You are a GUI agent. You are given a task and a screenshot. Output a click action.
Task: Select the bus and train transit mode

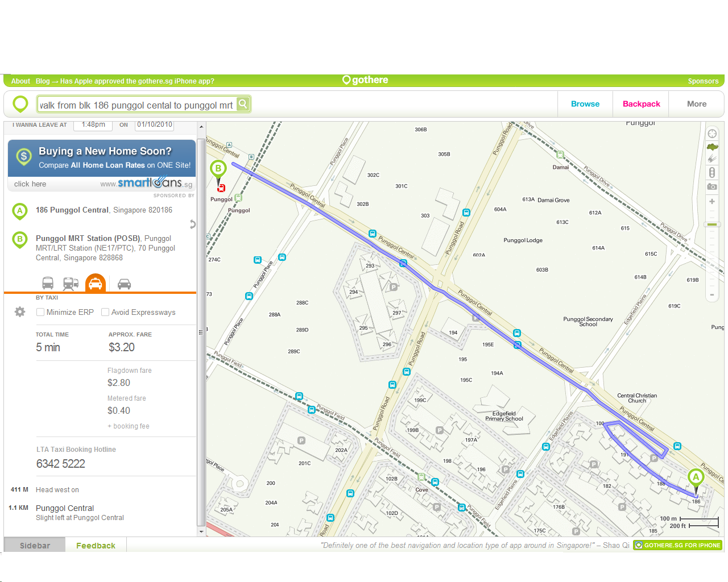tap(71, 283)
